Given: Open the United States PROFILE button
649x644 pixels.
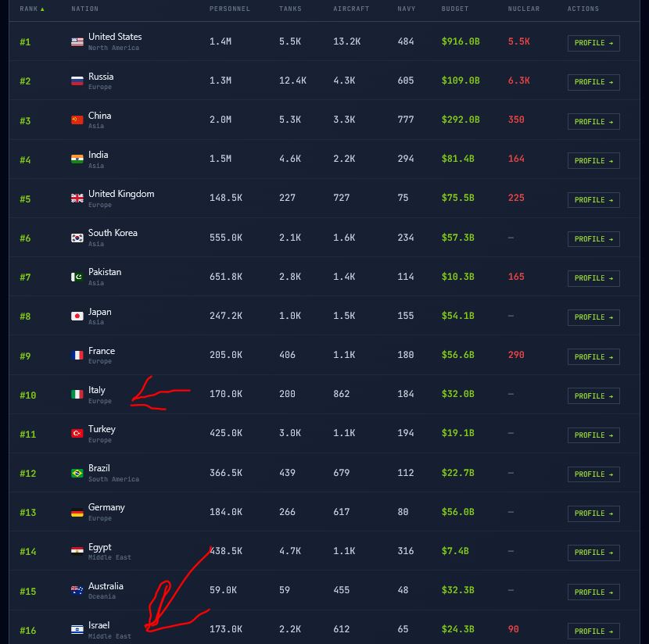Looking at the screenshot, I should pos(593,43).
